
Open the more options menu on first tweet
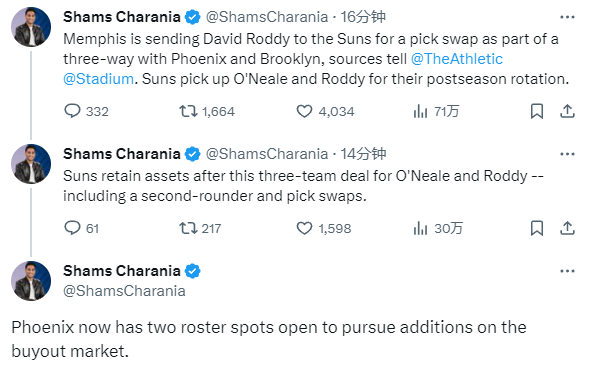coord(567,17)
